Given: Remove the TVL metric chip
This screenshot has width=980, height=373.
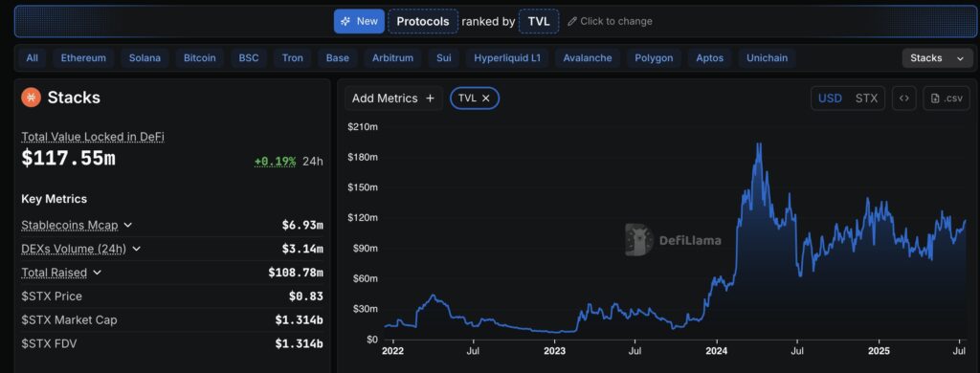Looking at the screenshot, I should [485, 99].
